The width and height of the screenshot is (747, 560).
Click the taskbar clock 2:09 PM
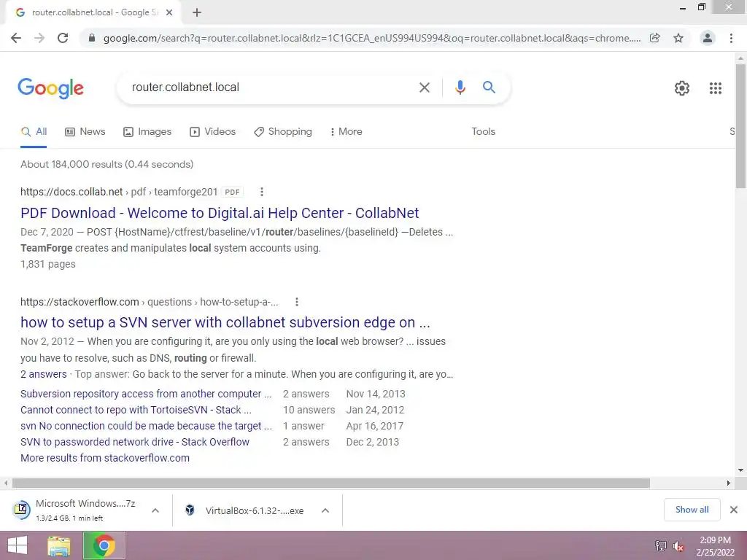[x=715, y=540]
